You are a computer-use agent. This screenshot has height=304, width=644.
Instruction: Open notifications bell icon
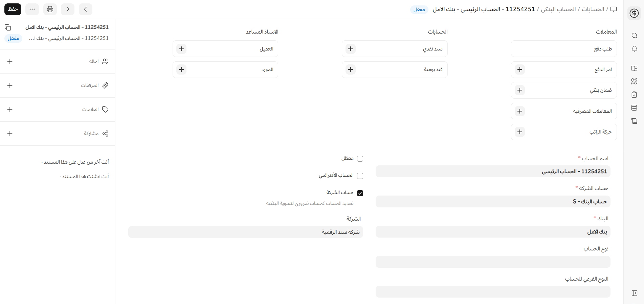[x=634, y=49]
